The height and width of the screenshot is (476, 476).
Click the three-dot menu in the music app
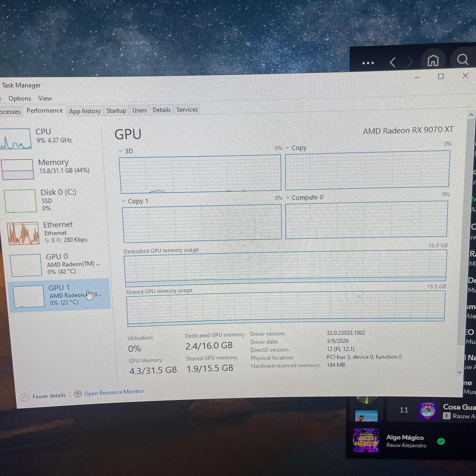tap(368, 63)
